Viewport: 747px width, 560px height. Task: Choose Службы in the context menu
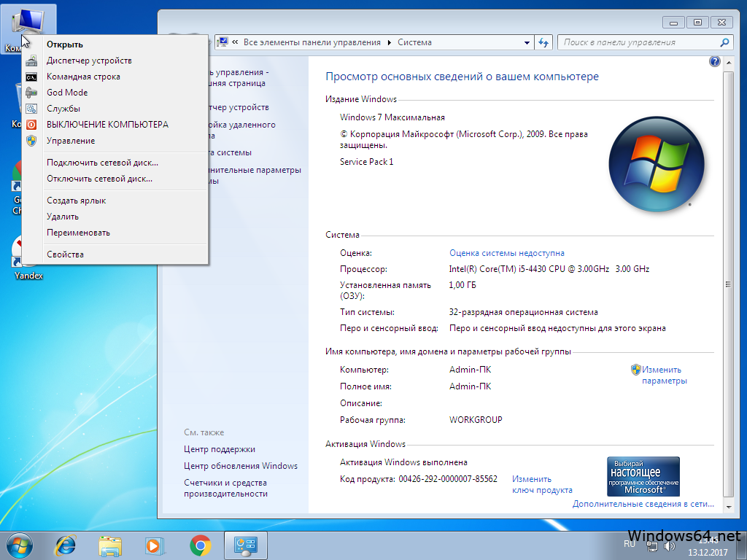coord(115,109)
